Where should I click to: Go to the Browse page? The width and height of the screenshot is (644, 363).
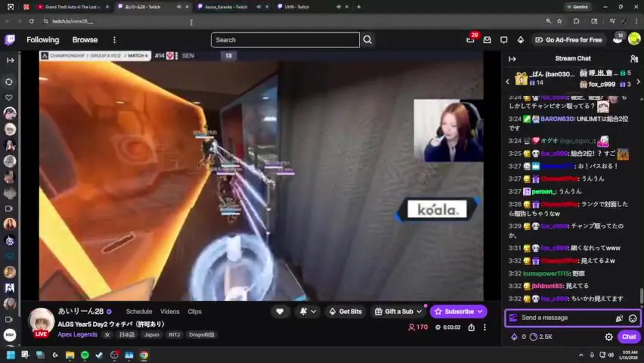pyautogui.click(x=85, y=40)
